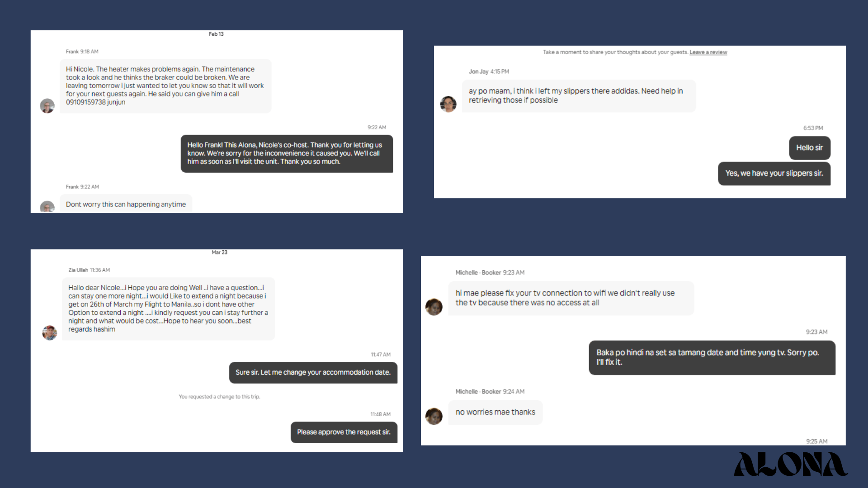868x488 pixels.
Task: Click Michelle's avatar beside the TV message
Action: point(434,307)
